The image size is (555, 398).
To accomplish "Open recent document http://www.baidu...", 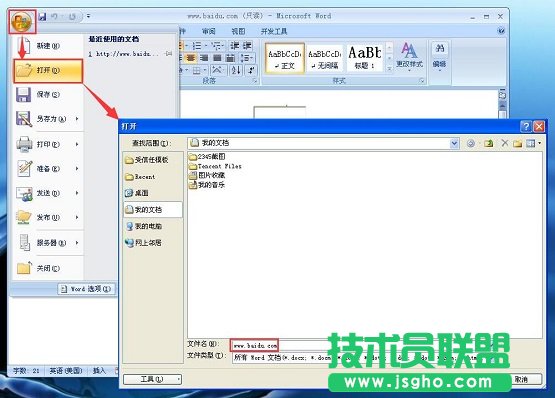I will (x=124, y=54).
